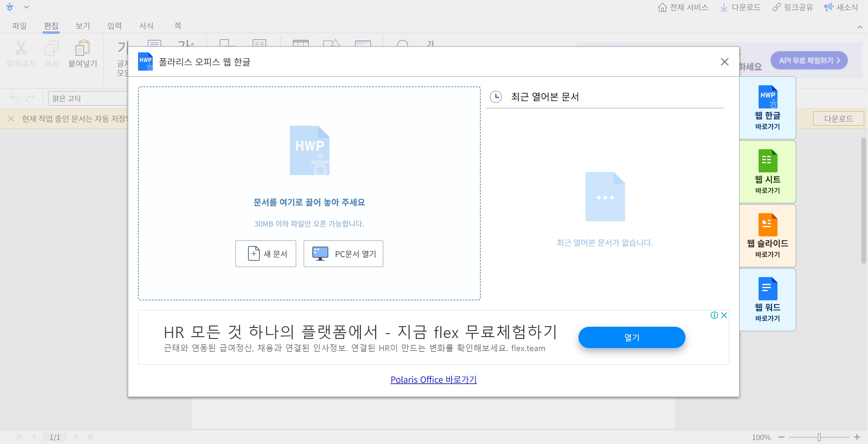The width and height of the screenshot is (868, 444).
Task: Collapse the ribbon with the chevron
Action: point(859,27)
